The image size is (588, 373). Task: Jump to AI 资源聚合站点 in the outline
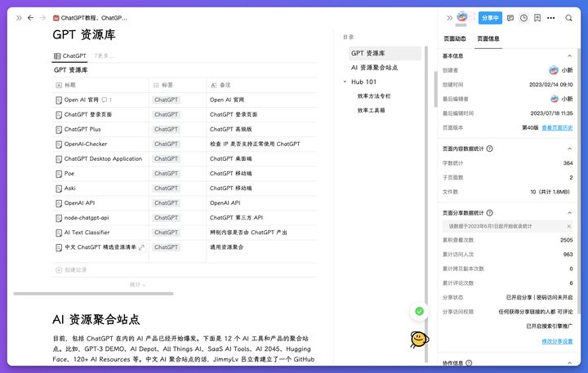tap(374, 68)
